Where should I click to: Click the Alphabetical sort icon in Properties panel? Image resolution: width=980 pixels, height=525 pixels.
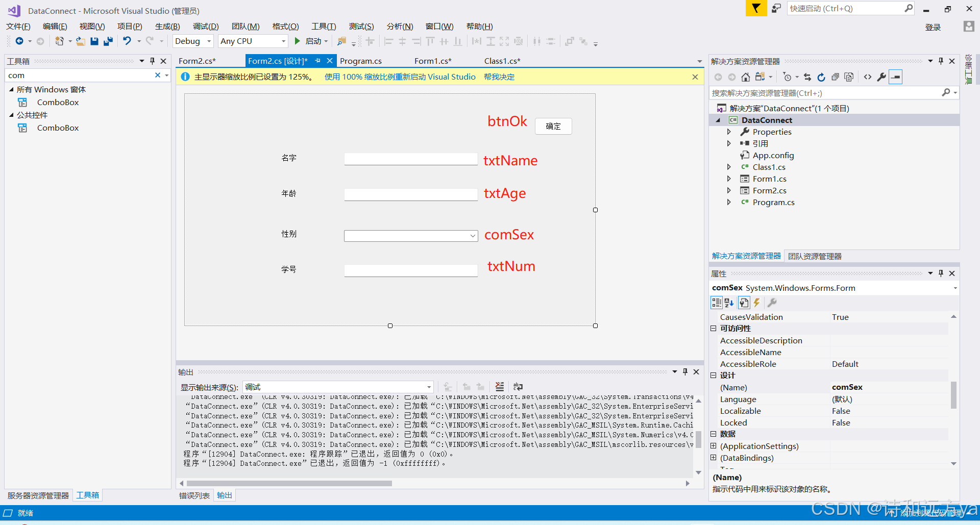pos(729,303)
